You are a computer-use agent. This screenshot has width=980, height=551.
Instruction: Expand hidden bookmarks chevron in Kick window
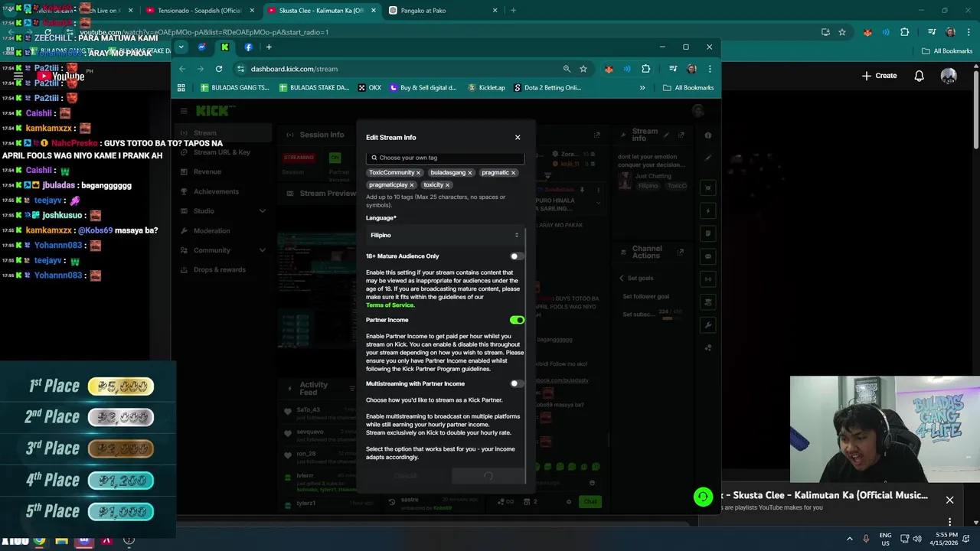click(x=642, y=88)
